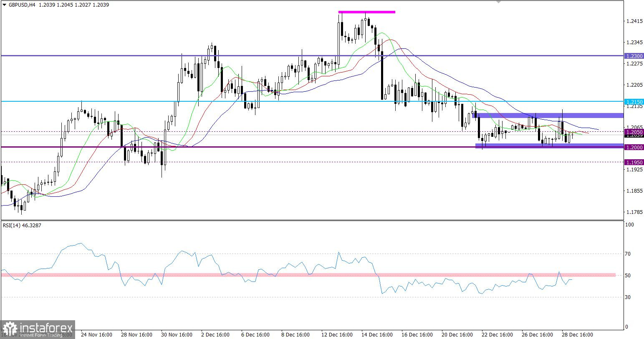Click the 1.2135 value on the price axis
The image size is (644, 339).
click(x=634, y=106)
